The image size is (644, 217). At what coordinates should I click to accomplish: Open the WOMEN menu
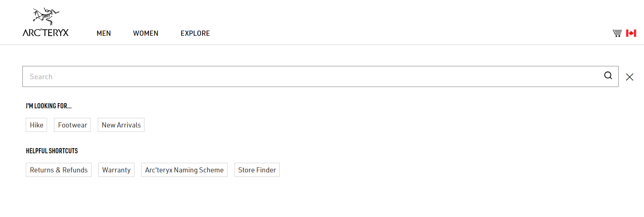(x=146, y=33)
